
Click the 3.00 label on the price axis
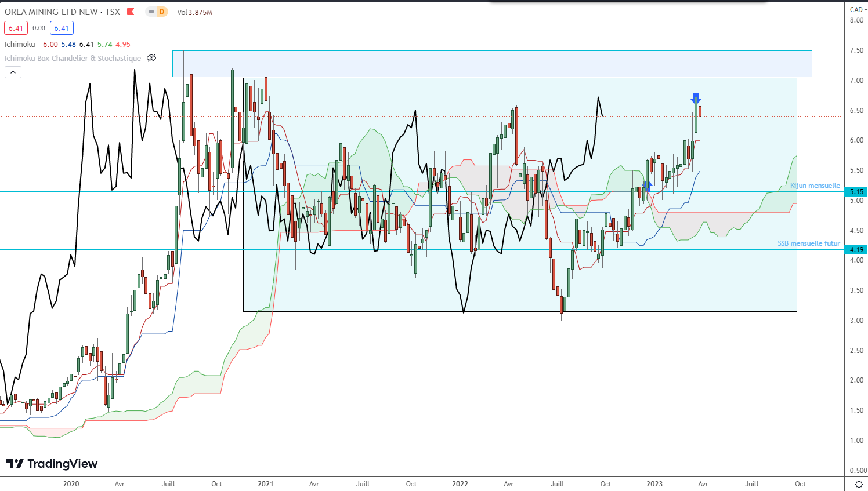click(856, 321)
